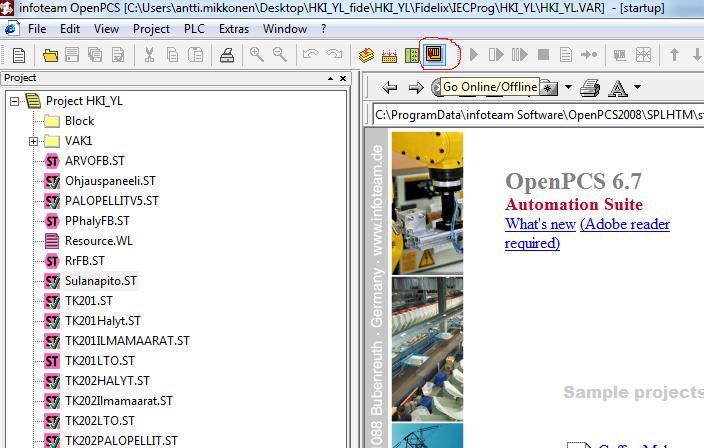This screenshot has width=704, height=448.
Task: Click the New file toolbar icon
Action: (19, 55)
